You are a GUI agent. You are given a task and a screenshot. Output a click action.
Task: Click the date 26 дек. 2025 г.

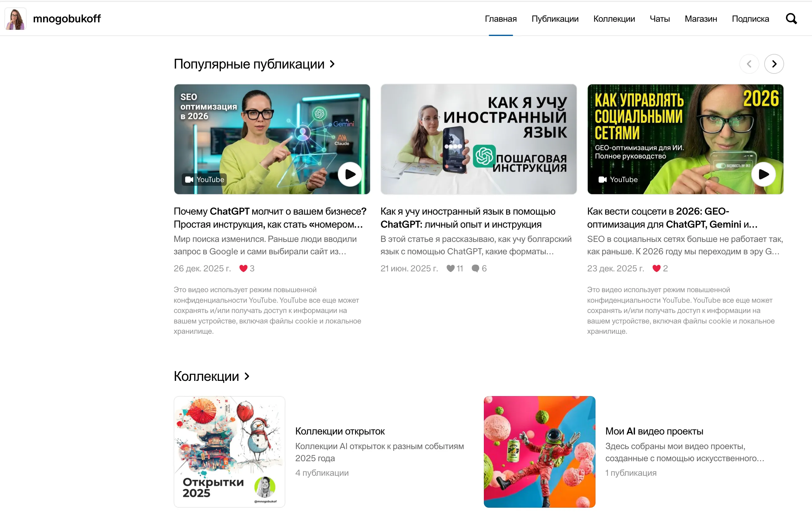pos(202,269)
